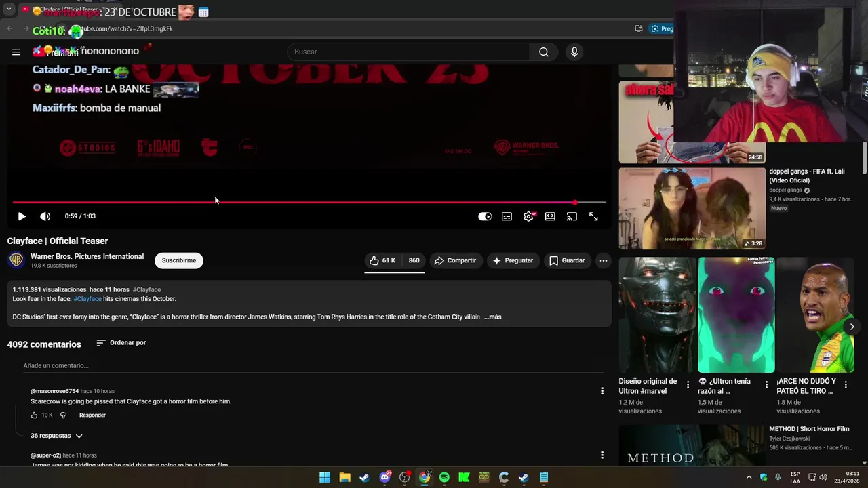Enter fullscreen video mode
868x488 pixels.
click(593, 216)
